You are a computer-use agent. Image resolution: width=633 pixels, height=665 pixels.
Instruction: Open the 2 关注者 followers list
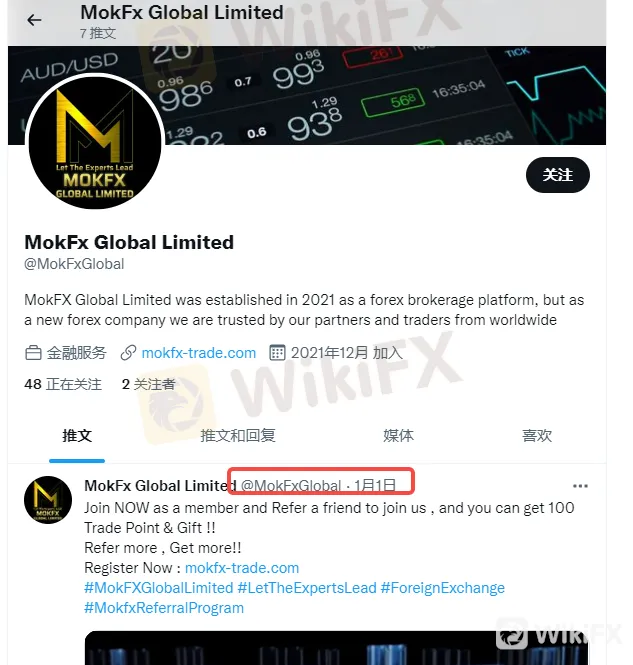(148, 384)
